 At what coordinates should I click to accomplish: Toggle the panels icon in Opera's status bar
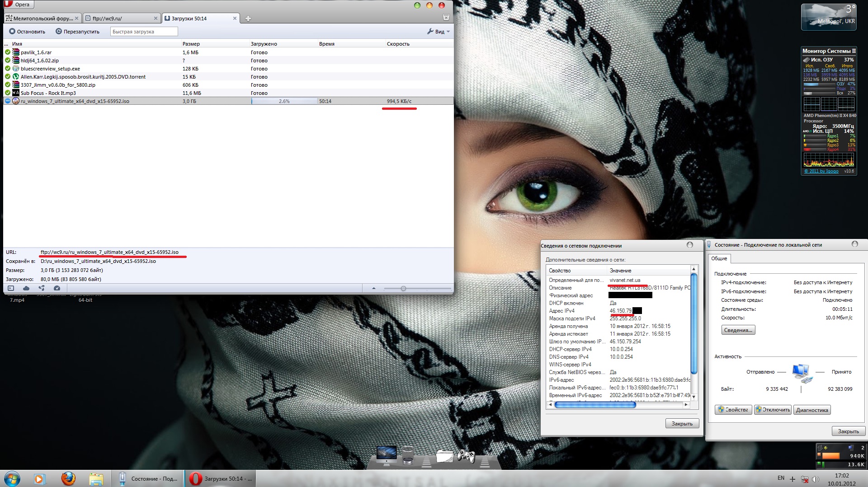11,288
